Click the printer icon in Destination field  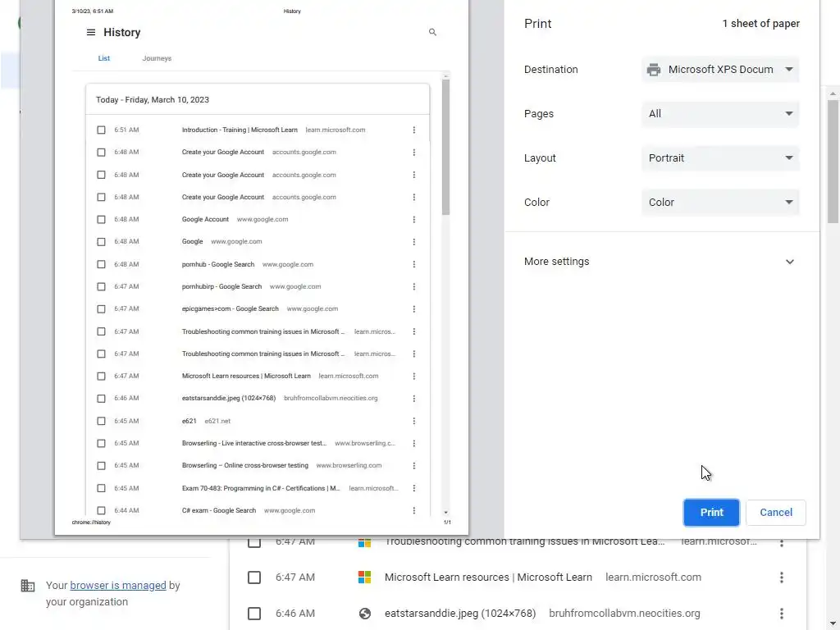pyautogui.click(x=654, y=70)
